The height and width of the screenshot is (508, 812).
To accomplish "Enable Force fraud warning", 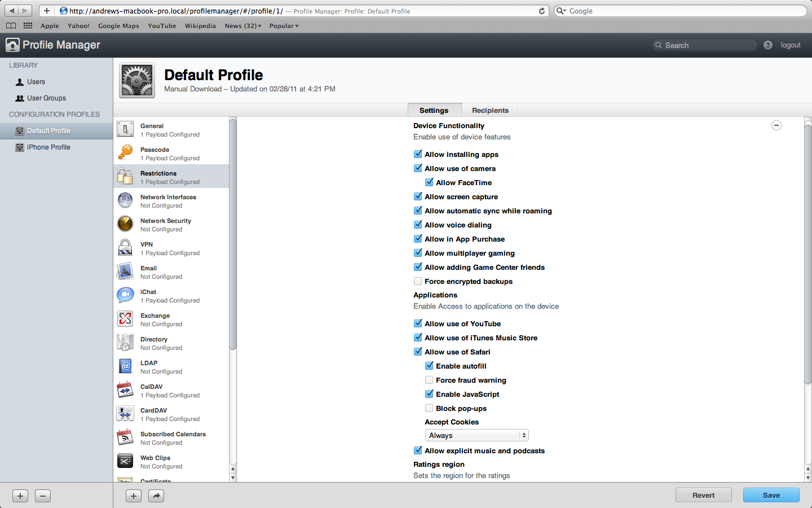I will point(429,380).
